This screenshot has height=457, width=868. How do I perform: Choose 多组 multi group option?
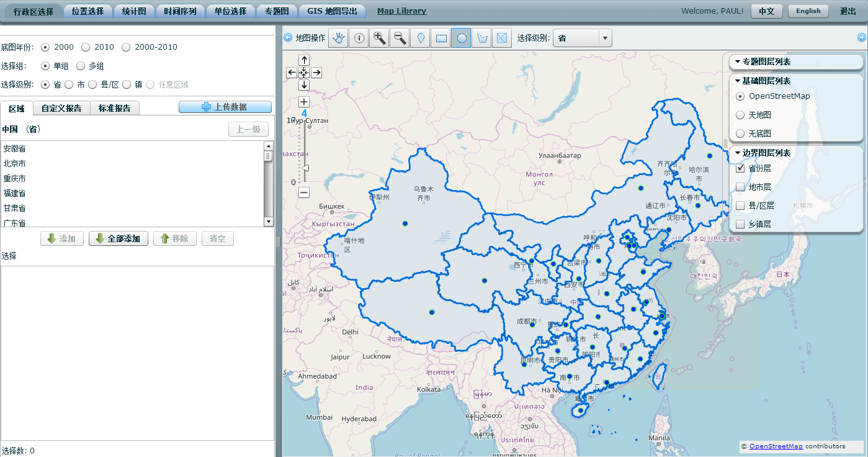pos(81,66)
